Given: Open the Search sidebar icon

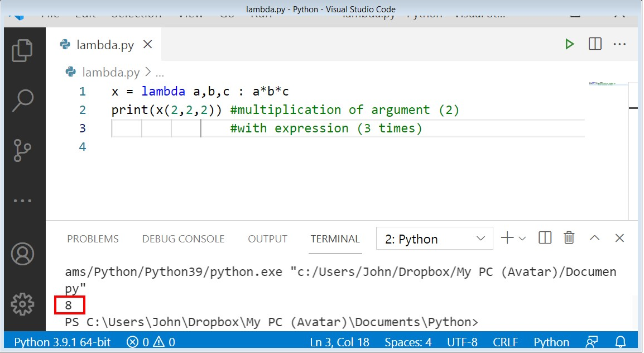Looking at the screenshot, I should pyautogui.click(x=22, y=99).
